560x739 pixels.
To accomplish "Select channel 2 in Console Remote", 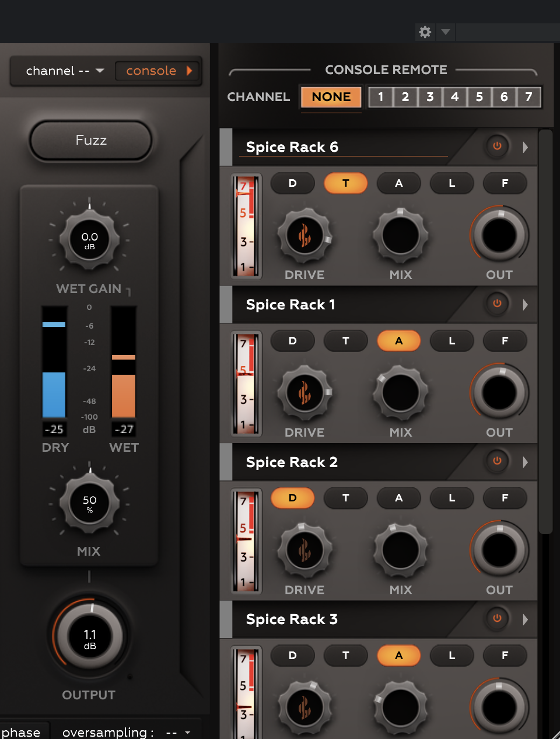I will [x=405, y=97].
